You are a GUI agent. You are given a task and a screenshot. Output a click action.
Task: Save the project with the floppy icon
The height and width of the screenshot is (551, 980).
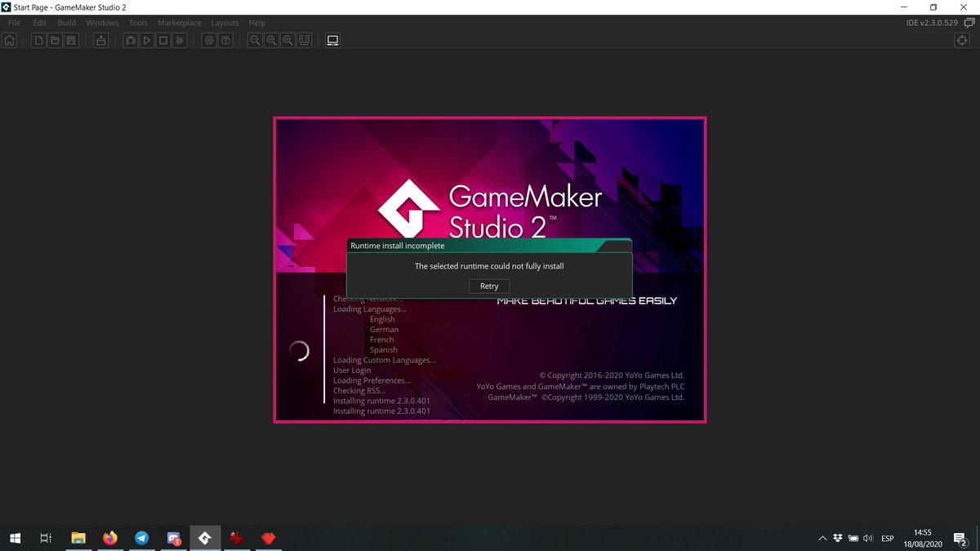pos(71,40)
